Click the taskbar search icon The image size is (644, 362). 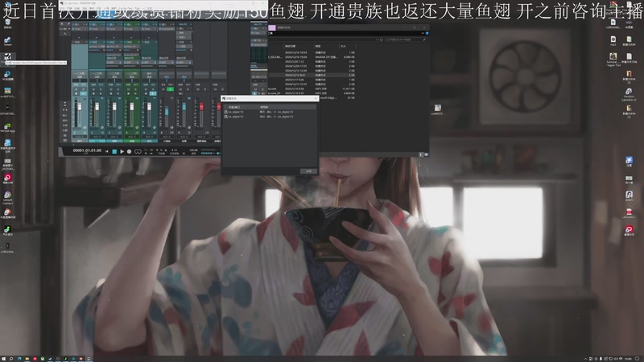(11, 359)
